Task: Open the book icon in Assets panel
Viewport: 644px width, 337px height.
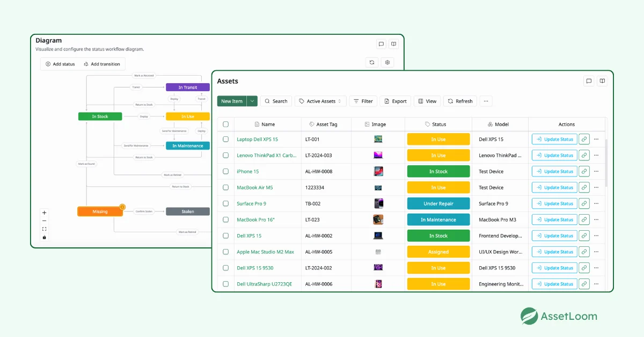Action: coord(603,81)
